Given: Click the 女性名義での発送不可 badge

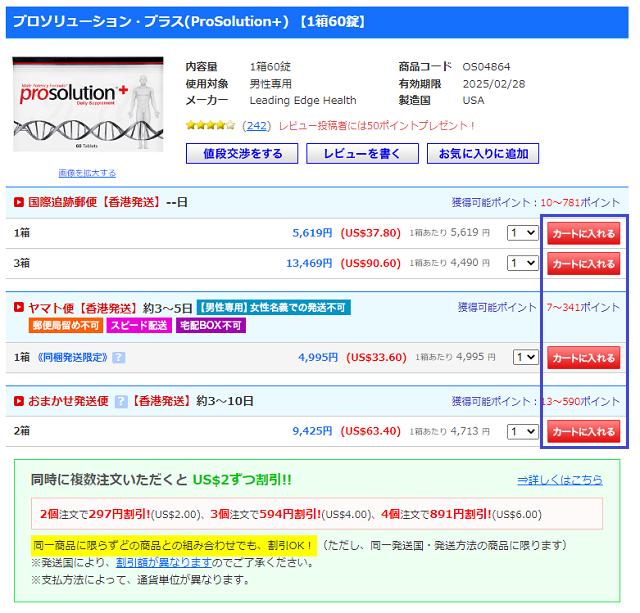Looking at the screenshot, I should (273, 307).
